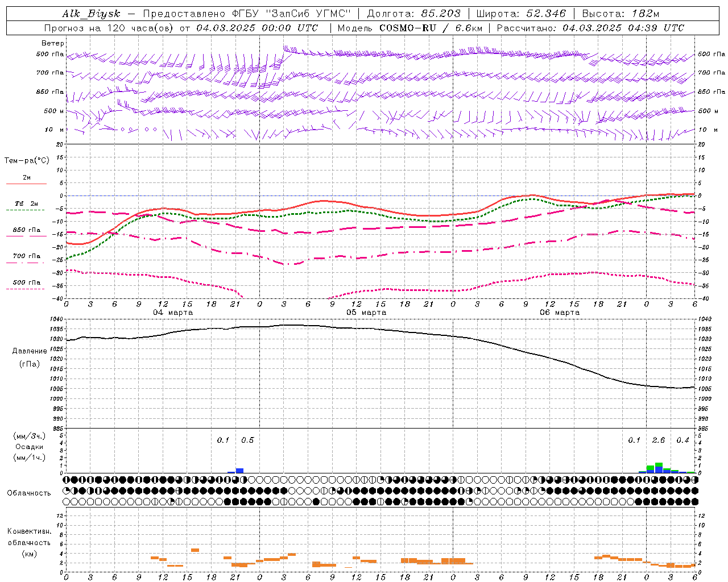
Task: Click the tallest green precipitation bar under 2.6
Action: pos(659,465)
